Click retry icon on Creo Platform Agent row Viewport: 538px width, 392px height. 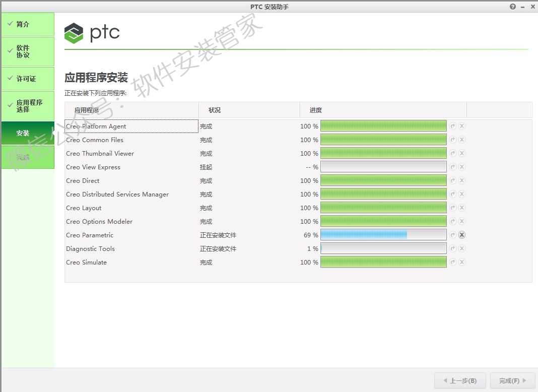tap(453, 126)
